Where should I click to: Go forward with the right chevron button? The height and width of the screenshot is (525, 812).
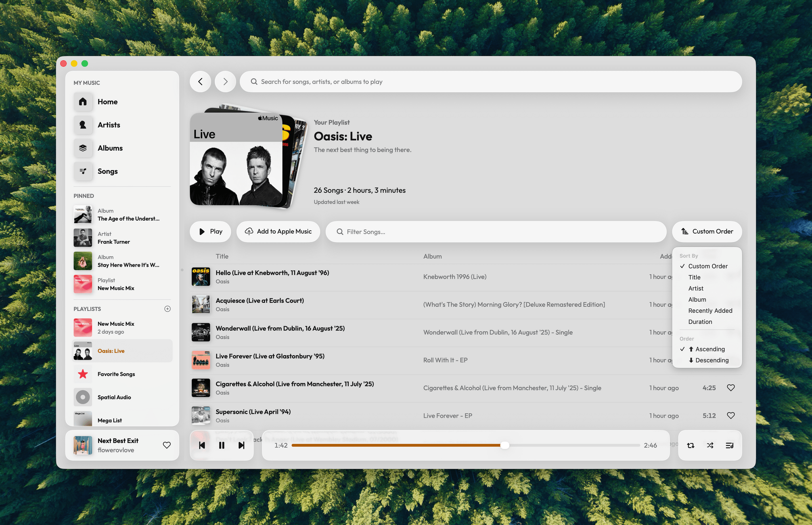pyautogui.click(x=225, y=82)
